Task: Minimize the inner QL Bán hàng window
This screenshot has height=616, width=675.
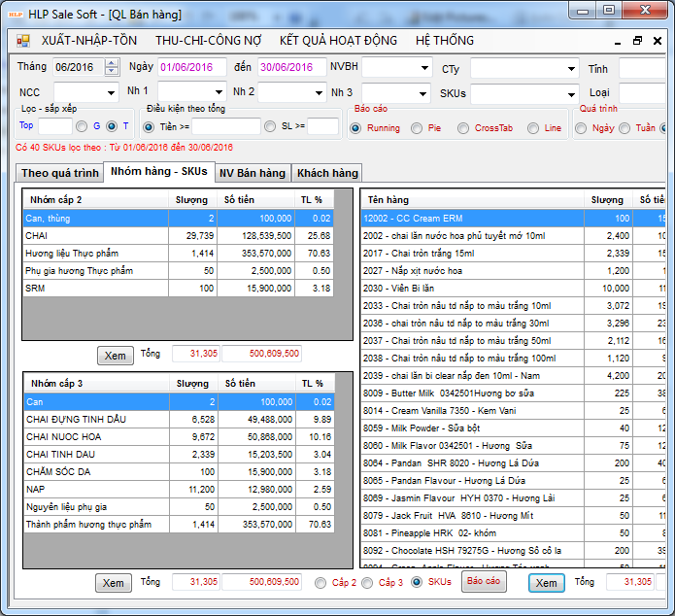Action: click(618, 41)
